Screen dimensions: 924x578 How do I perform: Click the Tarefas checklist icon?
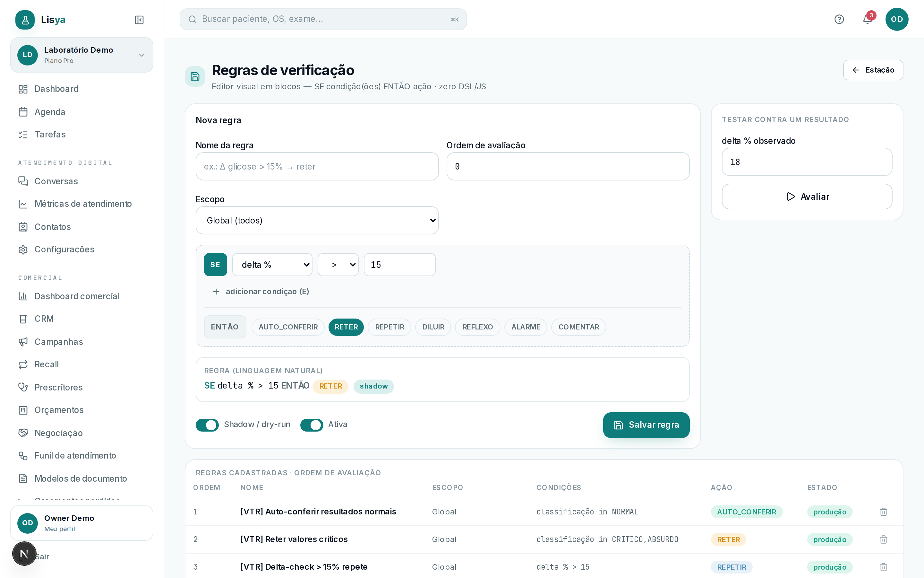point(23,135)
